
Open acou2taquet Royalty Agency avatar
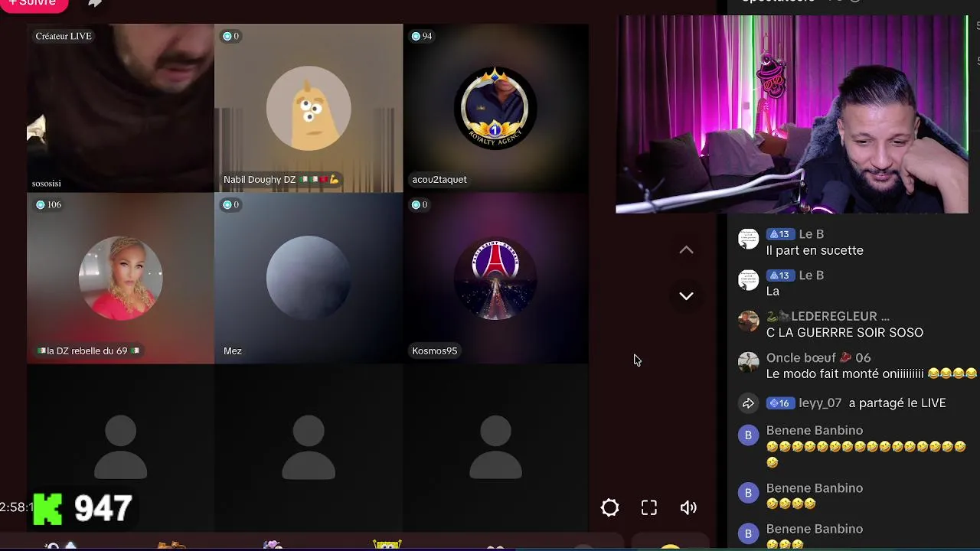(495, 108)
